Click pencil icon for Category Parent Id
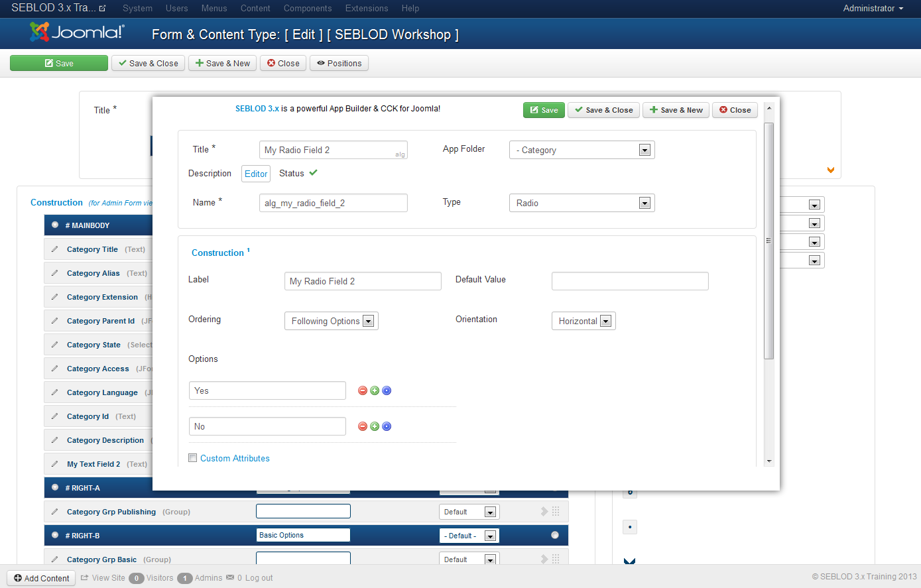 tap(54, 321)
